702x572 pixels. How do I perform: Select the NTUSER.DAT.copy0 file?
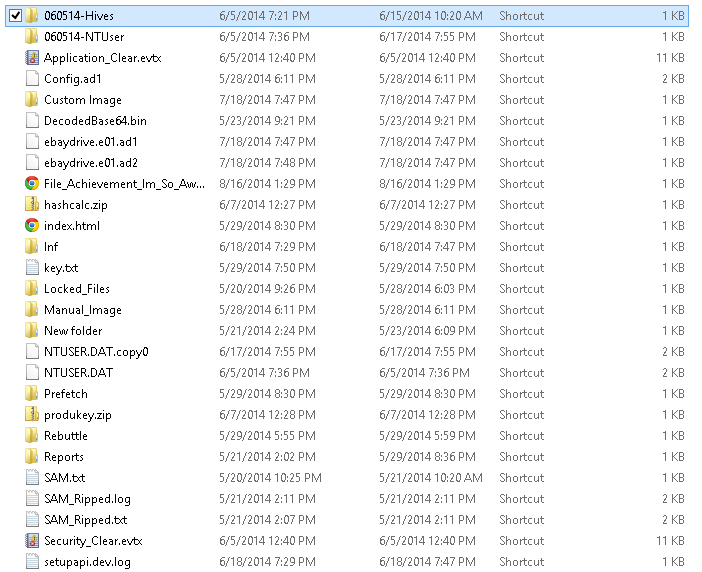tap(96, 352)
